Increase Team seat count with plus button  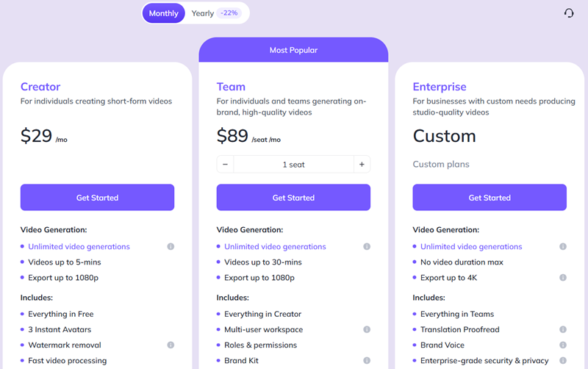[x=362, y=165]
